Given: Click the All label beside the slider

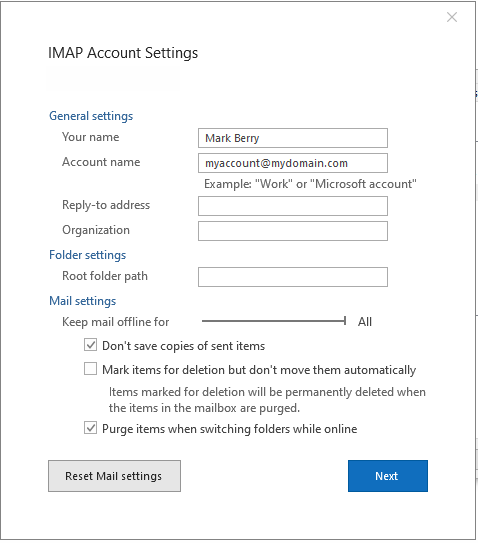Looking at the screenshot, I should (365, 322).
